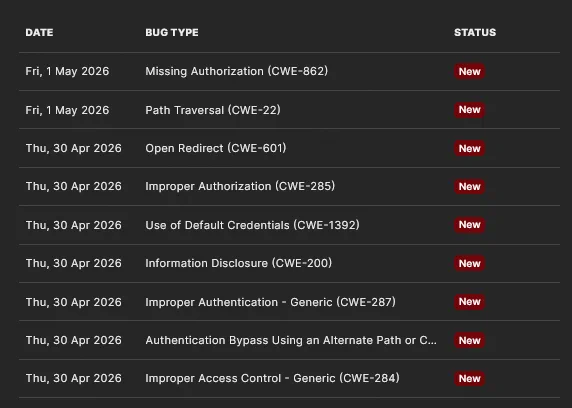
Task: Open Use of Default Credentials (CWE-1392) report
Action: pyautogui.click(x=252, y=225)
